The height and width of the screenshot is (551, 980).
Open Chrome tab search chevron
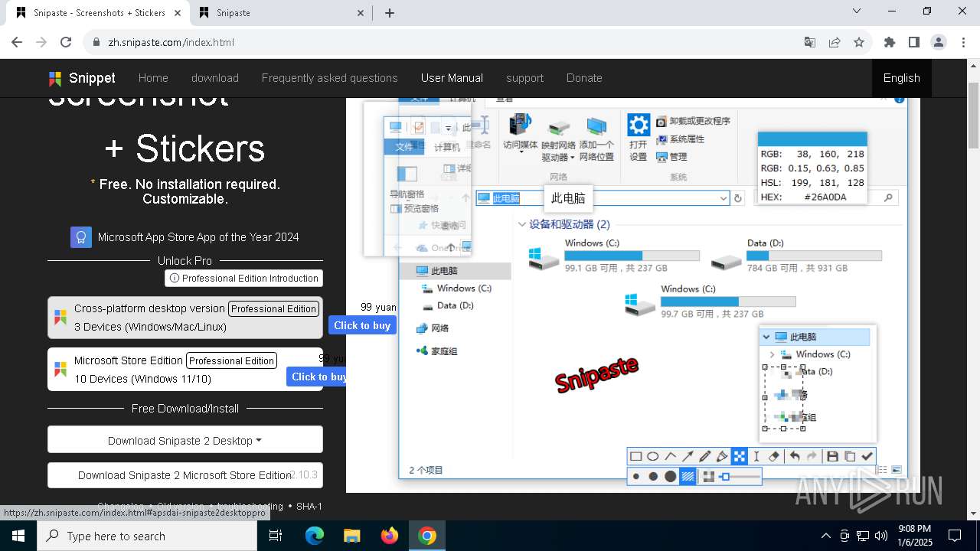point(857,11)
